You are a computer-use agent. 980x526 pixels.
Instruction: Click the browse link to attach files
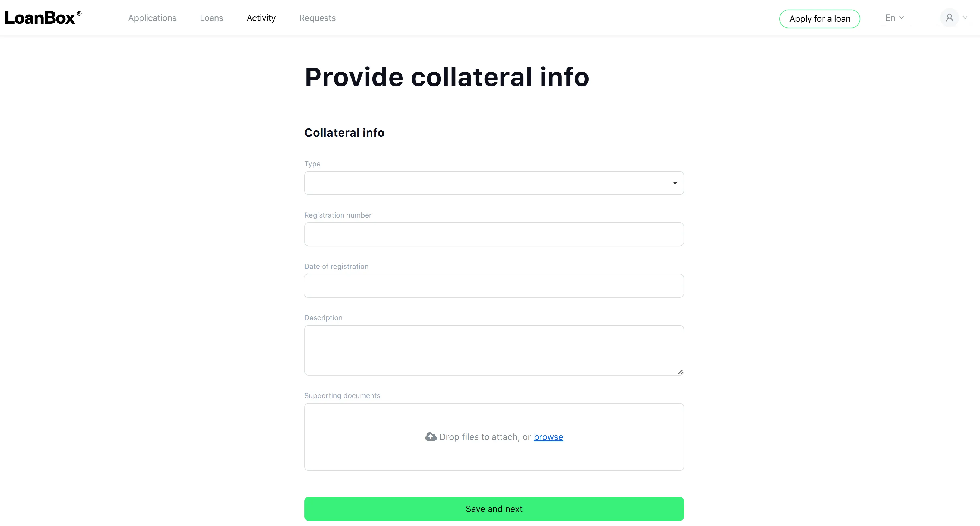coord(548,437)
